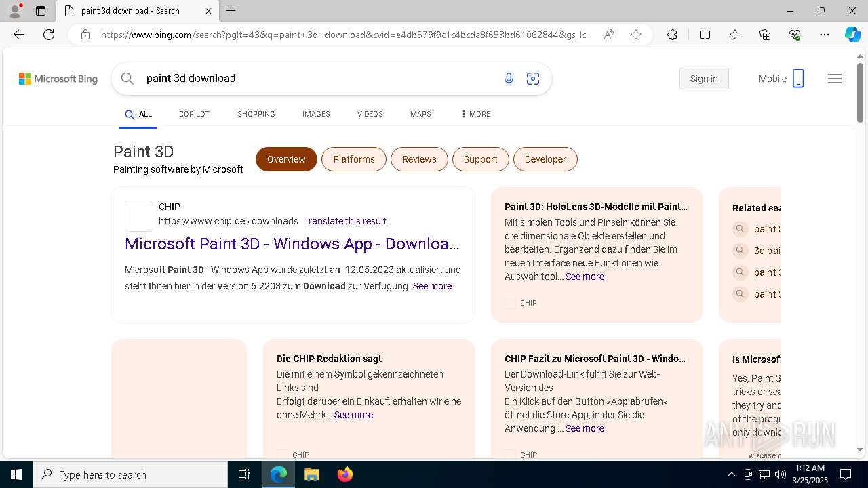Open visual search camera icon
Image resolution: width=868 pixels, height=488 pixels.
coord(533,79)
